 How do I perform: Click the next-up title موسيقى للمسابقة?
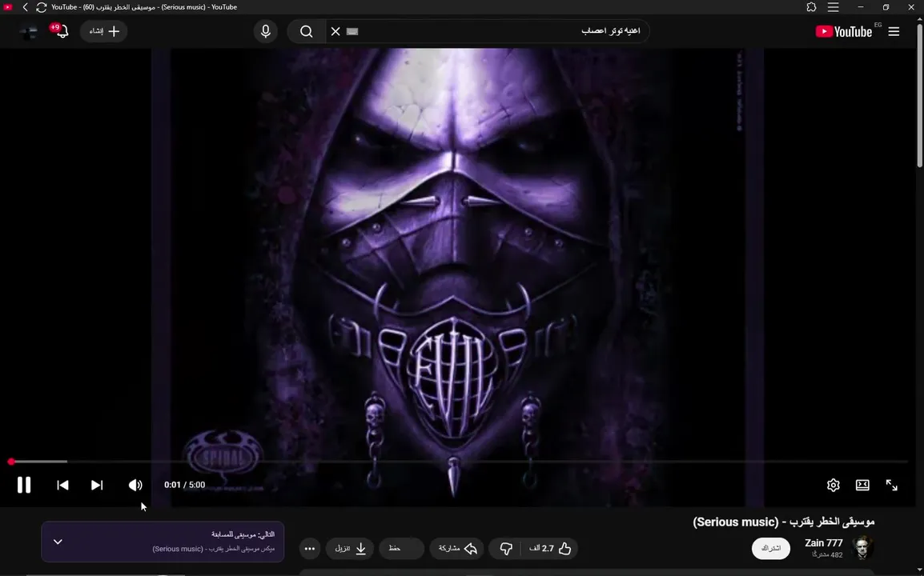click(243, 534)
